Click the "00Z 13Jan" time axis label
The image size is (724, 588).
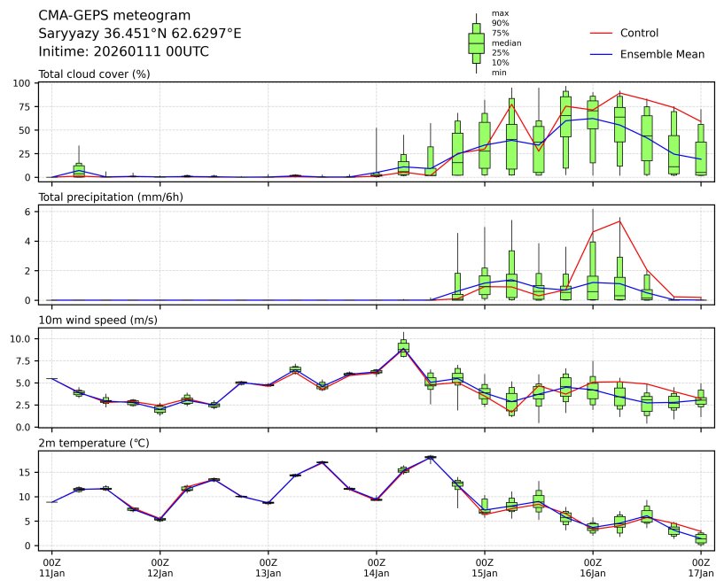click(x=269, y=569)
